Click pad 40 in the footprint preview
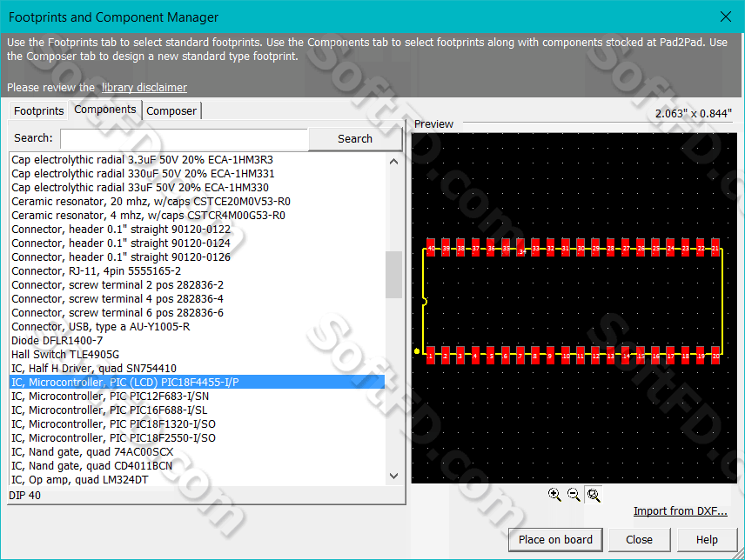The height and width of the screenshot is (560, 745). 431,248
